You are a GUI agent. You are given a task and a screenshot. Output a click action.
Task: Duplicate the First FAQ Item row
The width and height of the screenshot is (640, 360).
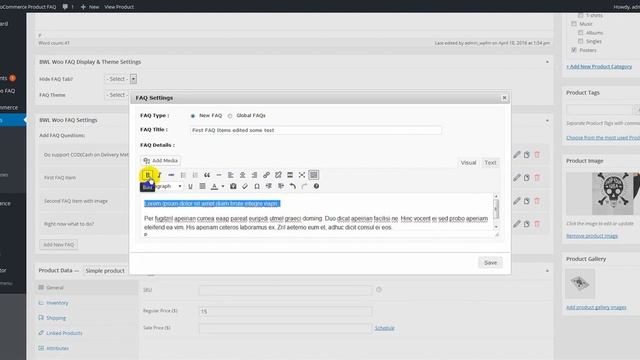(x=527, y=178)
